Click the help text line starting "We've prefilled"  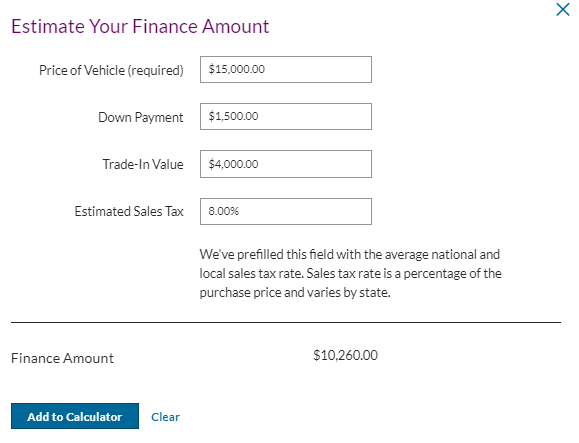[x=350, y=254]
